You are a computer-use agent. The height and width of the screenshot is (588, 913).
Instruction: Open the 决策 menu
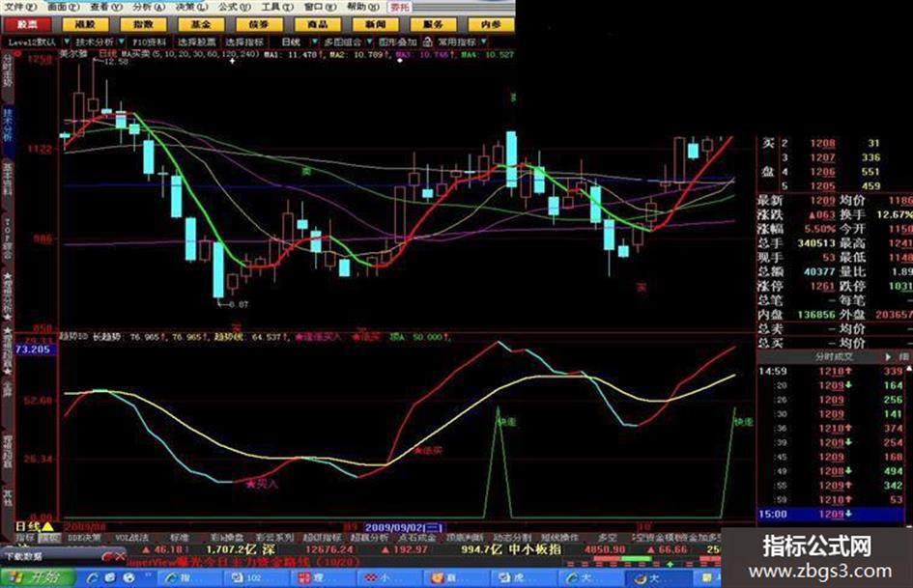click(x=191, y=7)
